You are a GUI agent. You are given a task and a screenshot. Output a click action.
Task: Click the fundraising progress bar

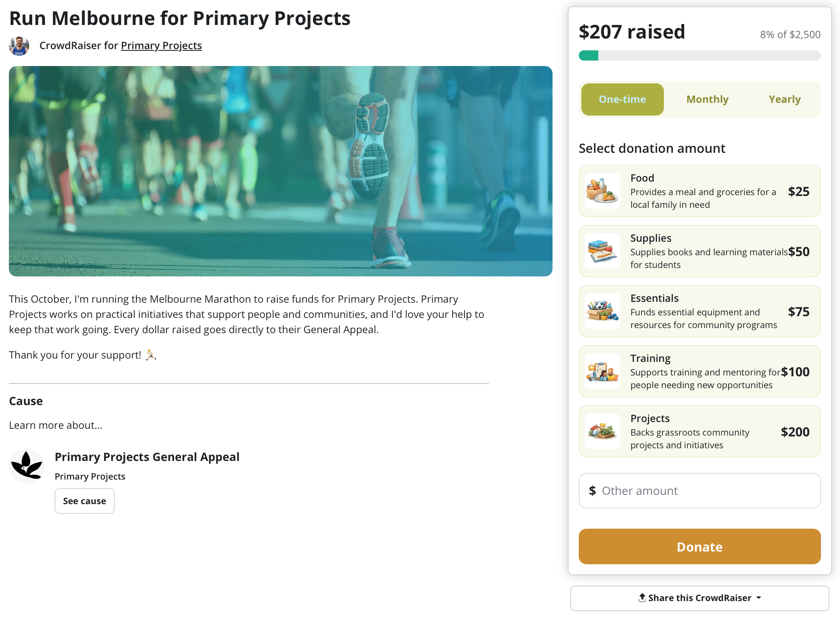click(x=699, y=55)
